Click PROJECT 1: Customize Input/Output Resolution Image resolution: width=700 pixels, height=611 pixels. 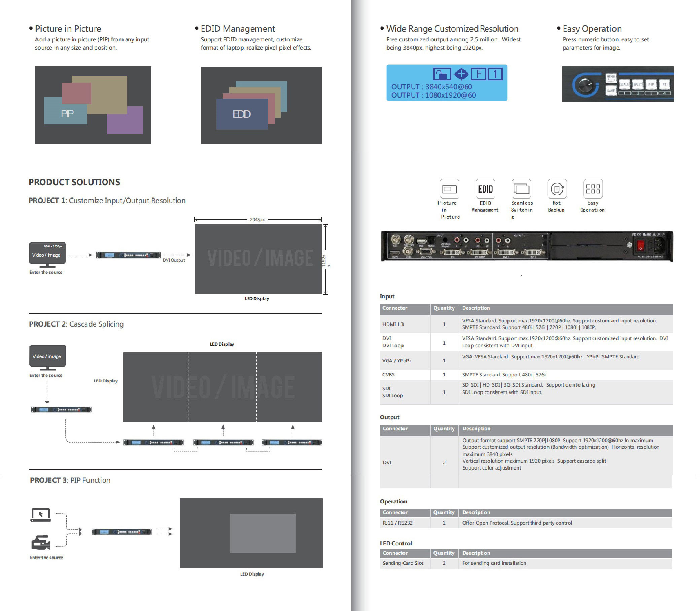click(x=107, y=201)
